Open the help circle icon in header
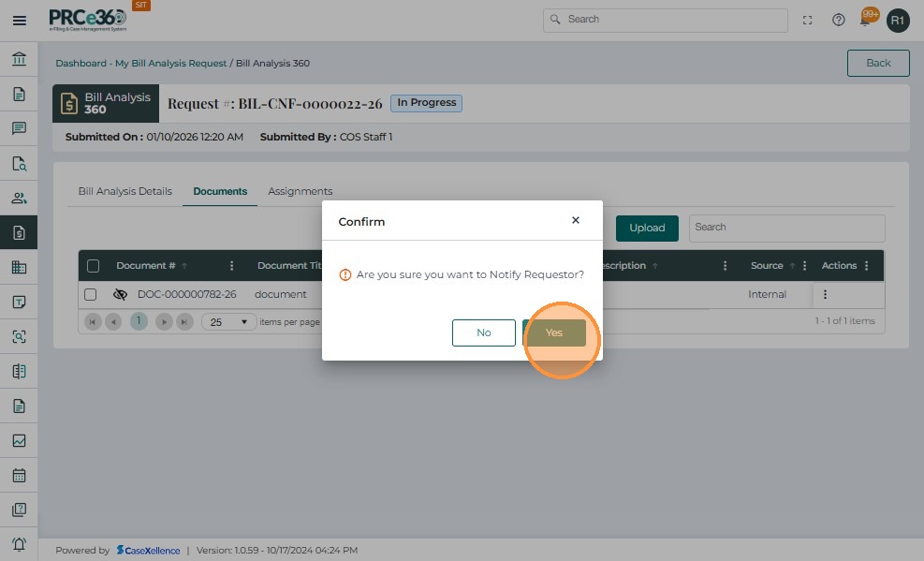Screen dimensions: 924x561 (x=838, y=20)
